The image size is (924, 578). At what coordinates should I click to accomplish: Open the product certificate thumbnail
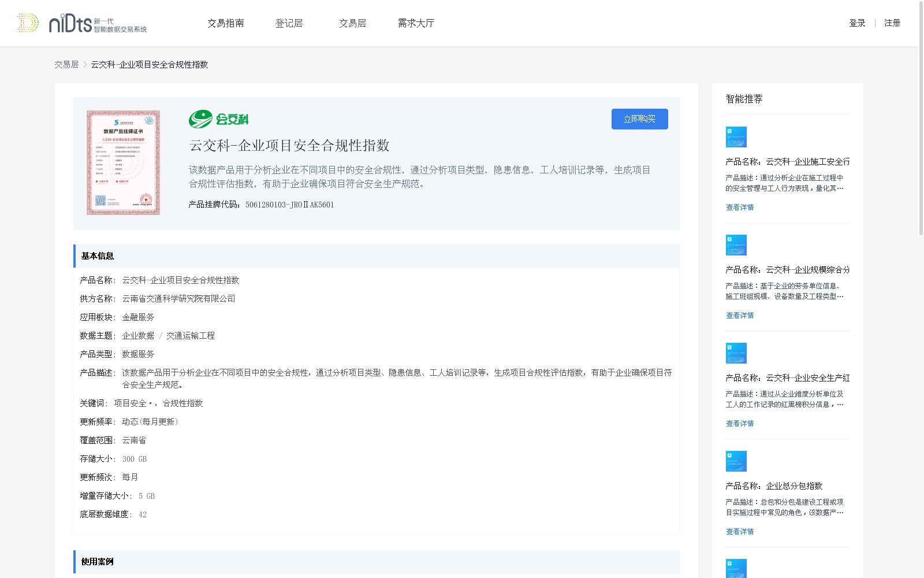(x=124, y=163)
